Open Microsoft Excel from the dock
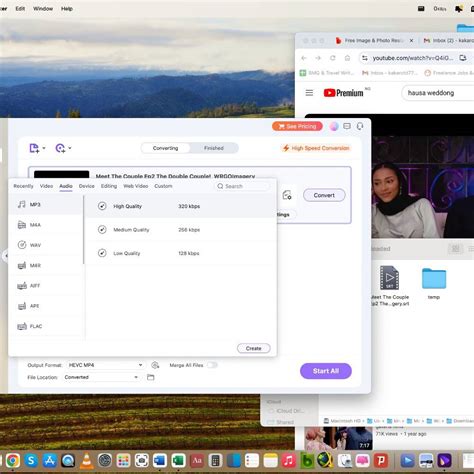Image resolution: width=474 pixels, height=474 pixels. pyautogui.click(x=178, y=461)
